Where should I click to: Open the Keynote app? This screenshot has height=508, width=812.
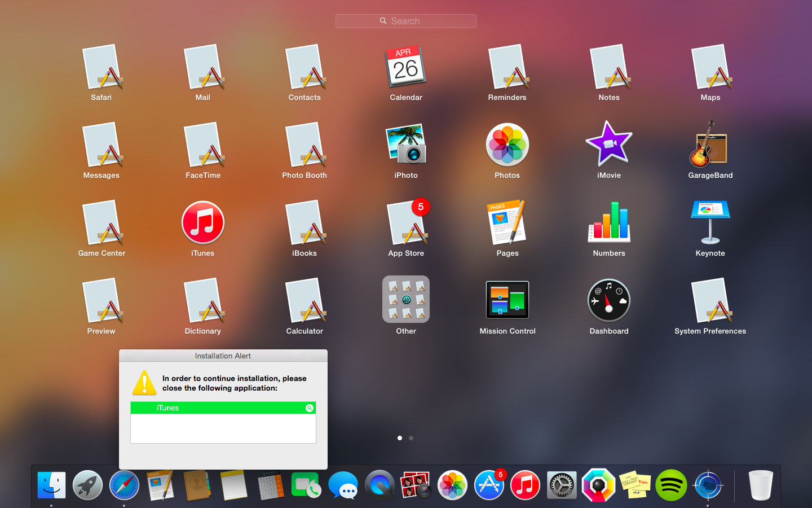pos(710,222)
